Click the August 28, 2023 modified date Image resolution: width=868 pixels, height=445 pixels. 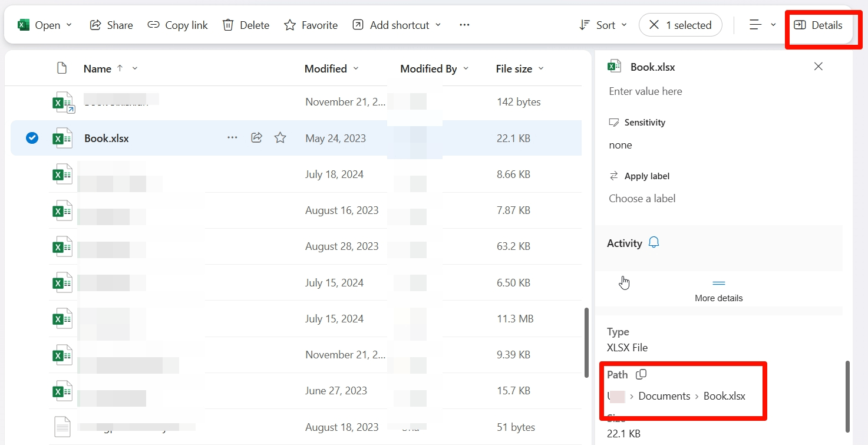[x=342, y=246]
